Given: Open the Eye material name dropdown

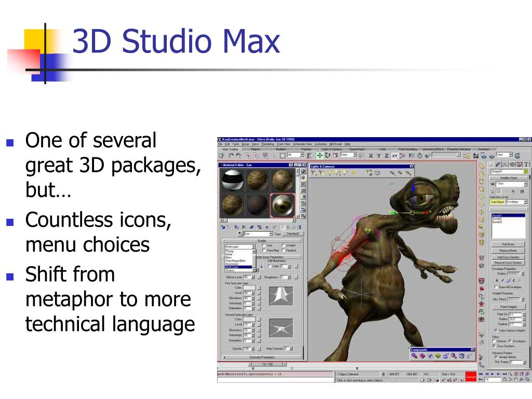Looking at the screenshot, I should 271,234.
